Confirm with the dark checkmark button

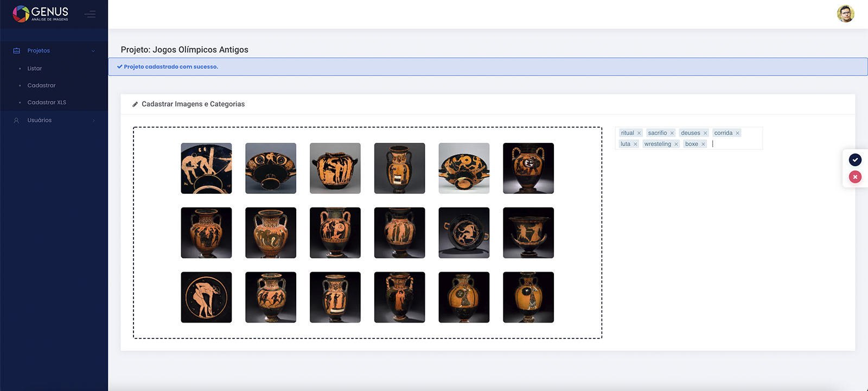(855, 160)
